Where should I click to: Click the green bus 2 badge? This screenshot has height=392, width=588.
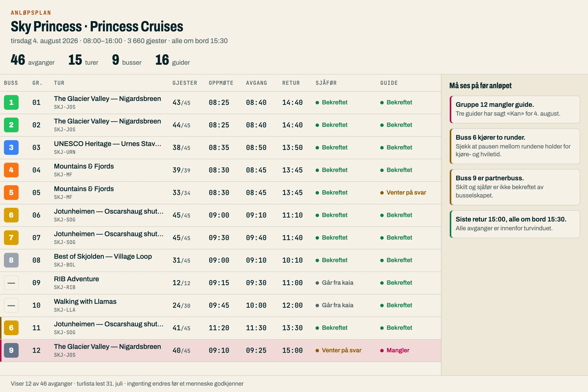pos(11,125)
